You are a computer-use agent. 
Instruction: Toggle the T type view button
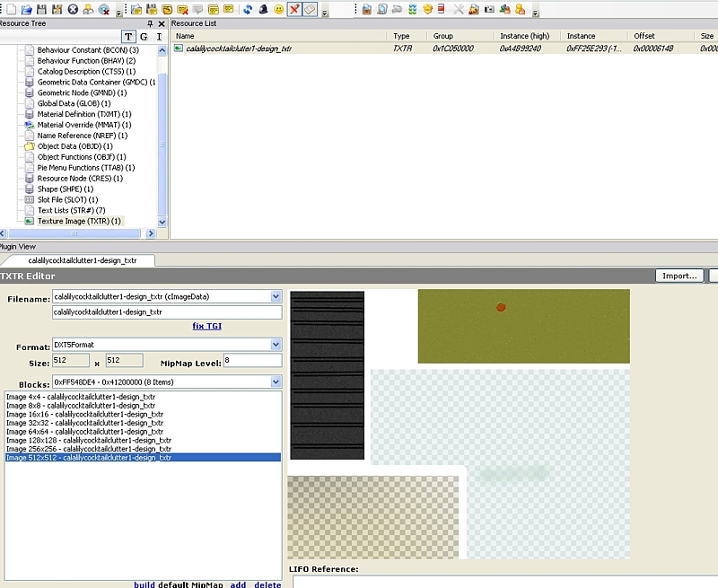(129, 37)
